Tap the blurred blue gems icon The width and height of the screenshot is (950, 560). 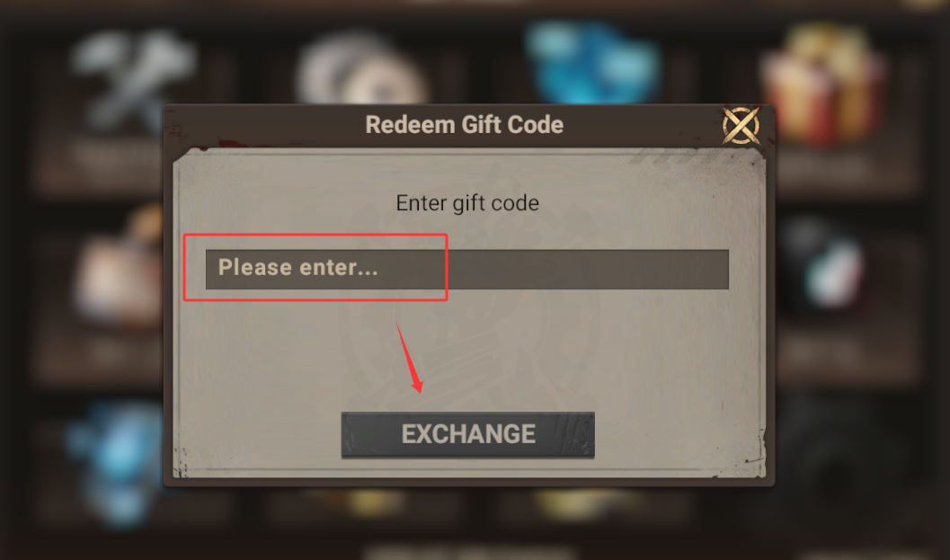point(592,64)
